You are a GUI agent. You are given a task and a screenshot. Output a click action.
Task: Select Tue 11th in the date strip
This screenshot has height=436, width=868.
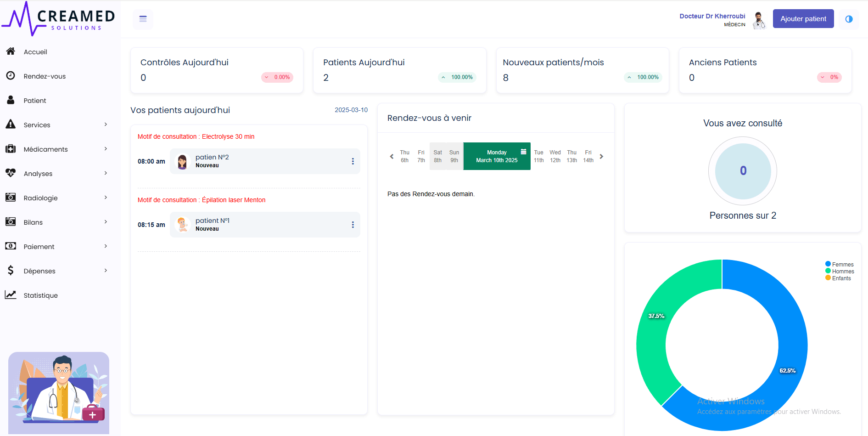click(x=538, y=156)
